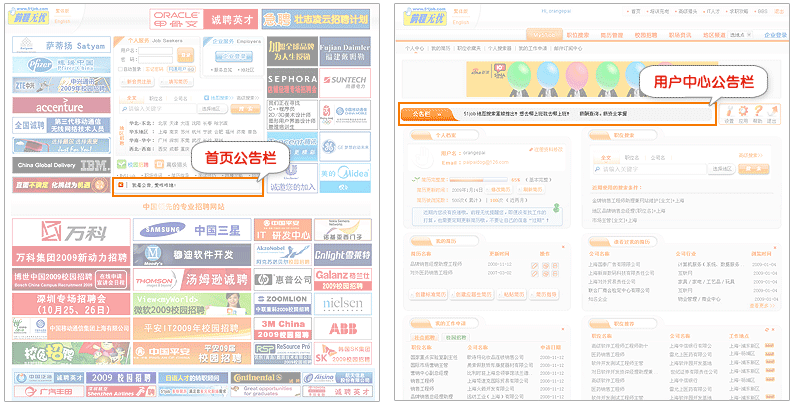Focus the password input field on homepage
The width and height of the screenshot is (800, 411).
pyautogui.click(x=156, y=60)
